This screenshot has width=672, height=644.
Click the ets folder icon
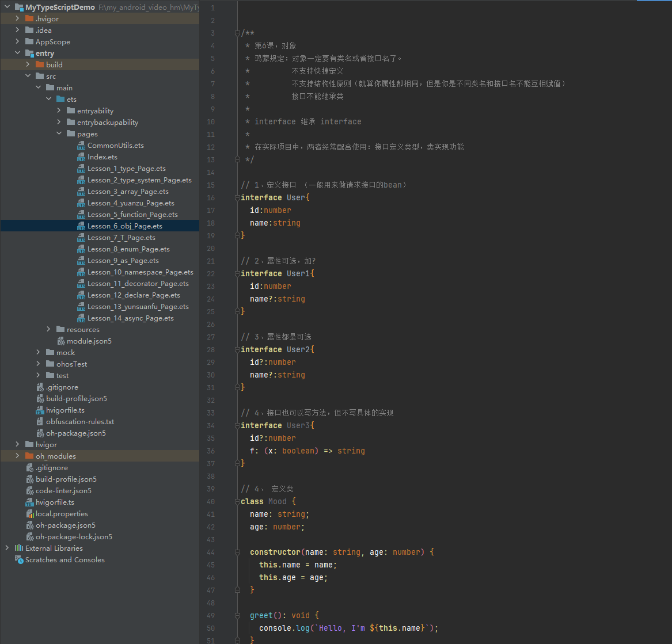click(x=60, y=99)
